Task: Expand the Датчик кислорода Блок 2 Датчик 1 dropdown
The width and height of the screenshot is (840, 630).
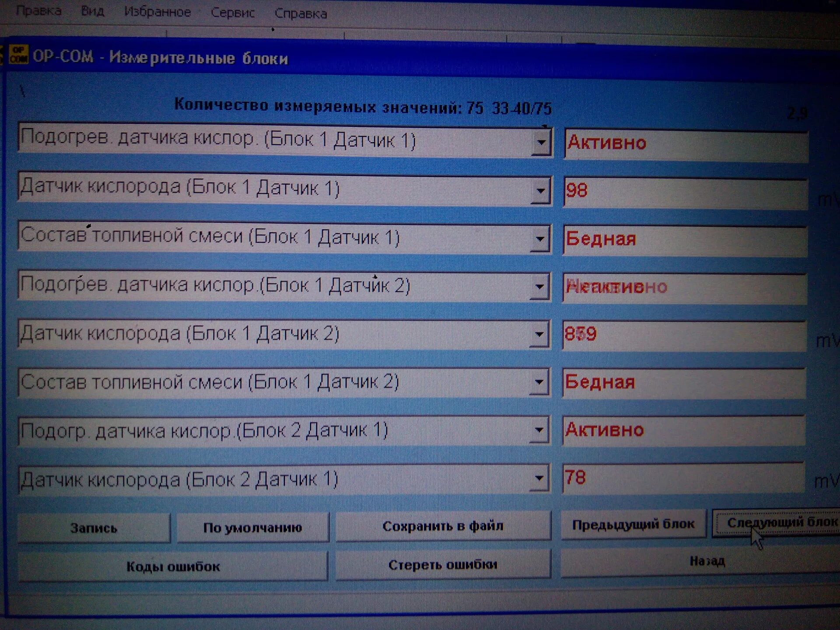Action: 539,478
